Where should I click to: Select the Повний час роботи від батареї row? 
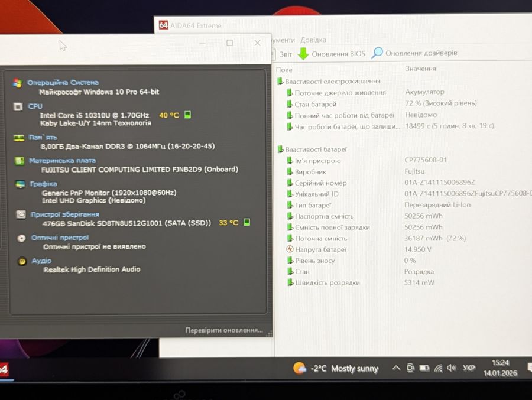point(362,115)
